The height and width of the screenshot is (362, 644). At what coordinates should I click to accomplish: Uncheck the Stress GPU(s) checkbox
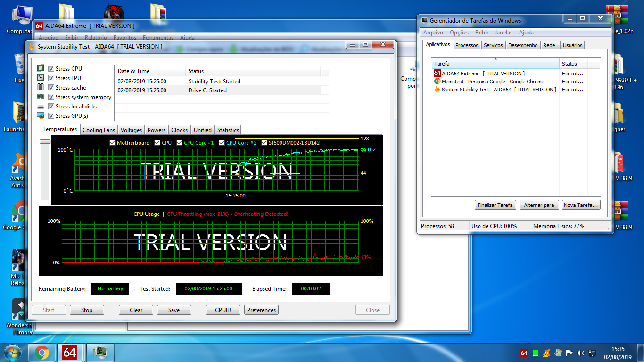point(51,116)
